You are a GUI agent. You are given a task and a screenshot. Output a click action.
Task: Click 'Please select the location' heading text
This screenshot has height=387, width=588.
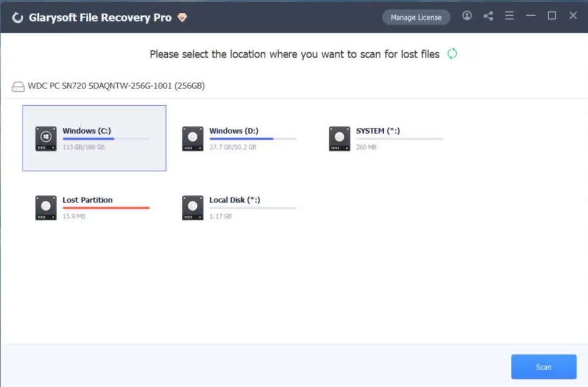(294, 55)
